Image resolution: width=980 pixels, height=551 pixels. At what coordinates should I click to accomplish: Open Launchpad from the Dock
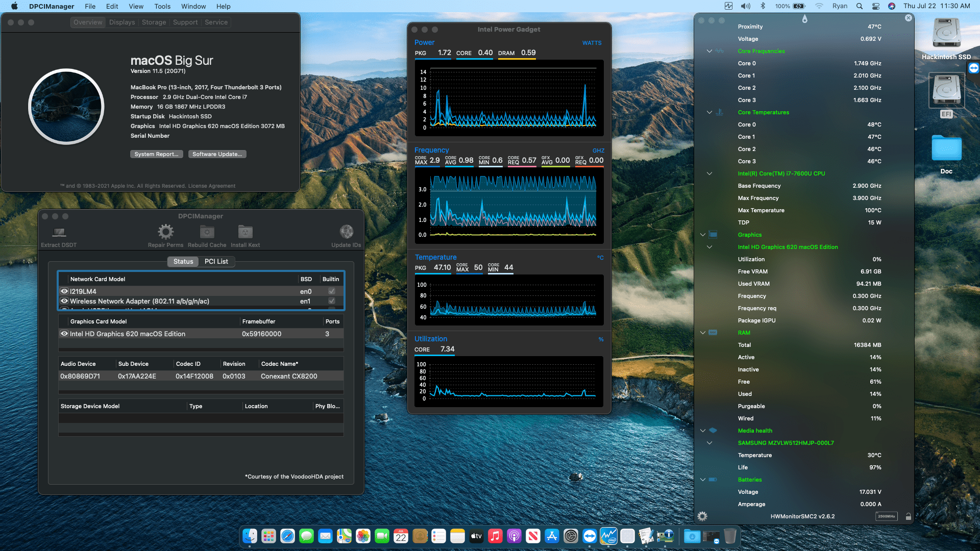click(268, 536)
